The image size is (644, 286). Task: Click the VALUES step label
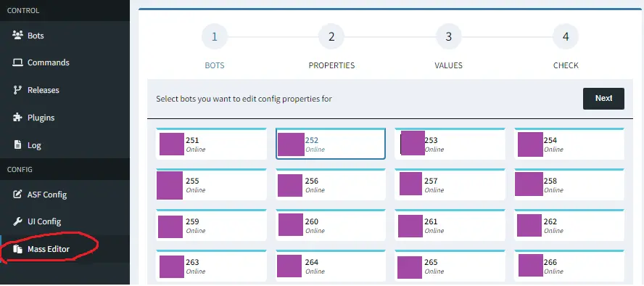tap(448, 65)
